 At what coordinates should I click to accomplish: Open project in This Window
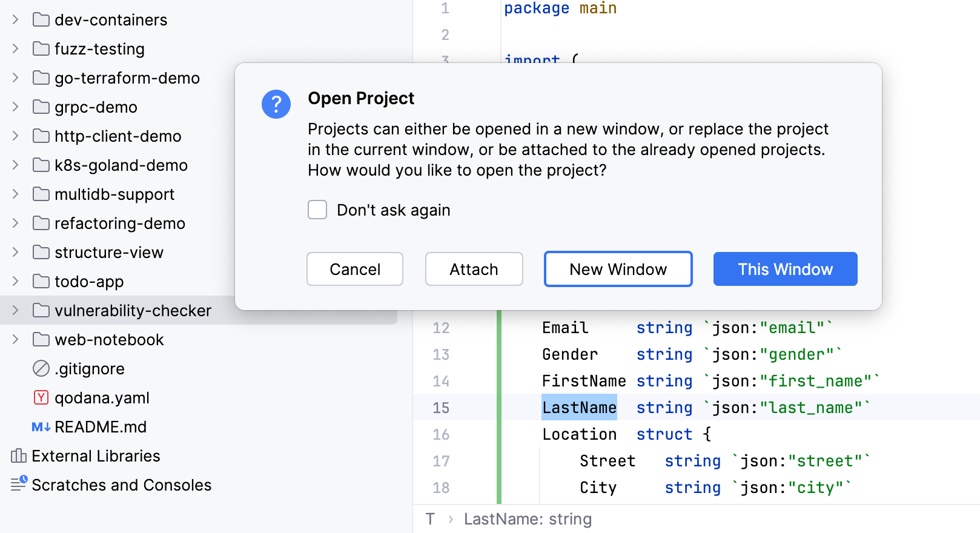click(x=785, y=270)
